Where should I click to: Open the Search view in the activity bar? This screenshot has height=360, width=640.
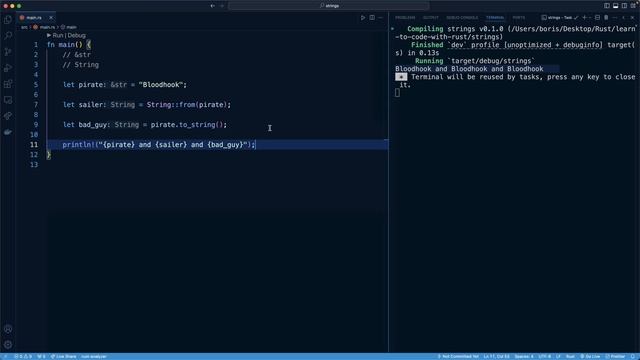8,36
